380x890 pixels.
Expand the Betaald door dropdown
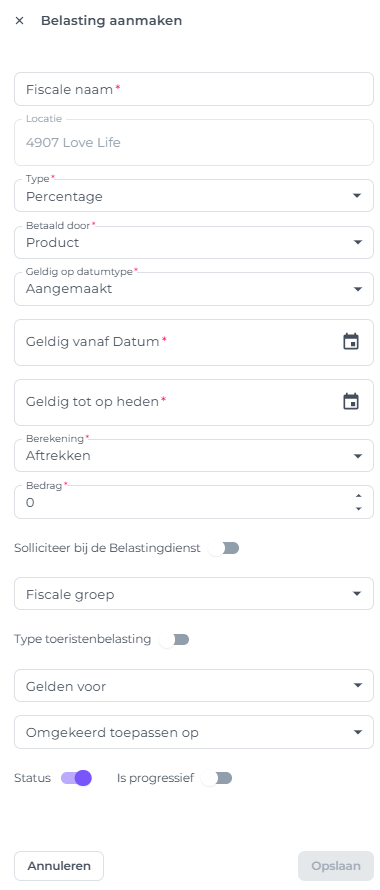(x=194, y=242)
